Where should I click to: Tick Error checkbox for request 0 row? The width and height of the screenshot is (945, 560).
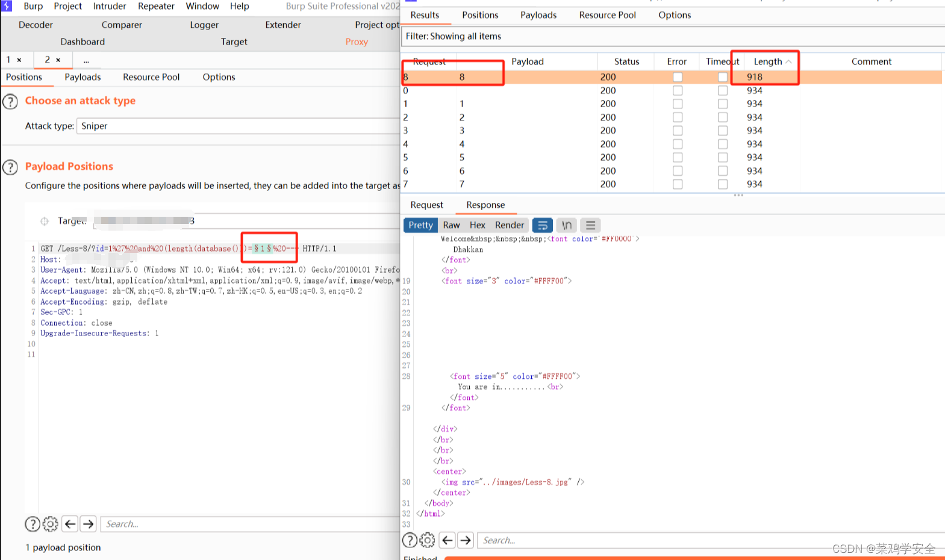678,90
